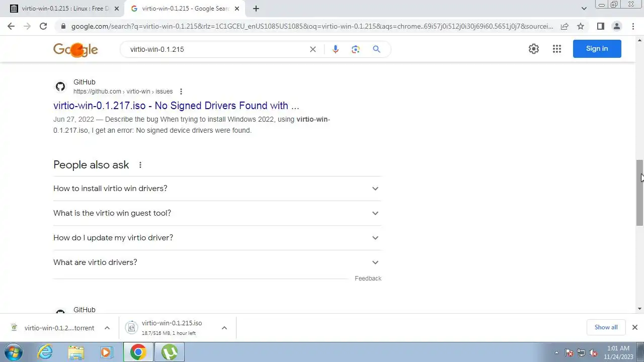
Task: Launch Internet Explorer from taskbar
Action: (45, 352)
